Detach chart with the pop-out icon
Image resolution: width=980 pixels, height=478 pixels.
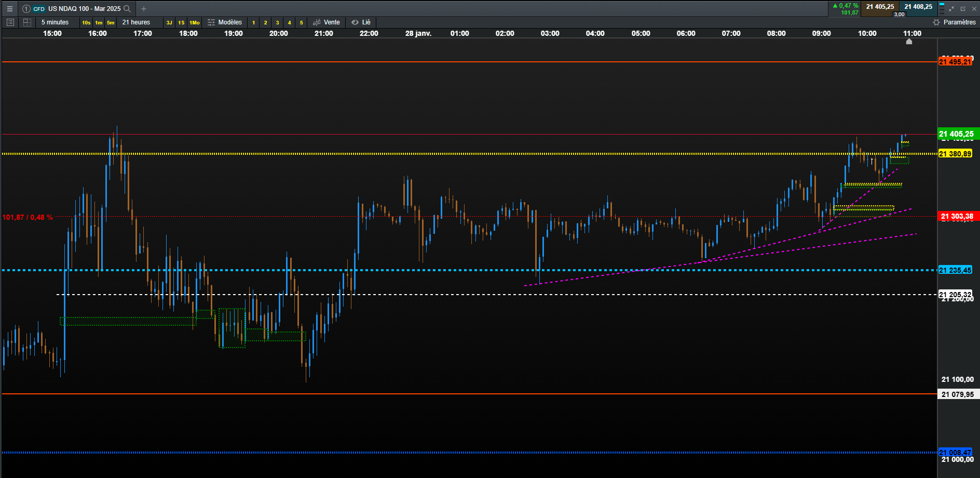point(963,9)
